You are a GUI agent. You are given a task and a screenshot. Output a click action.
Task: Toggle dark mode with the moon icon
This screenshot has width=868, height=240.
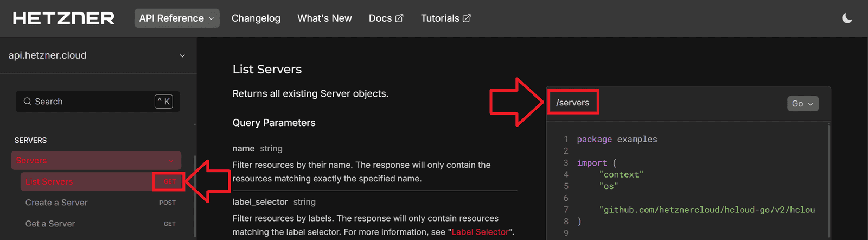click(x=847, y=18)
